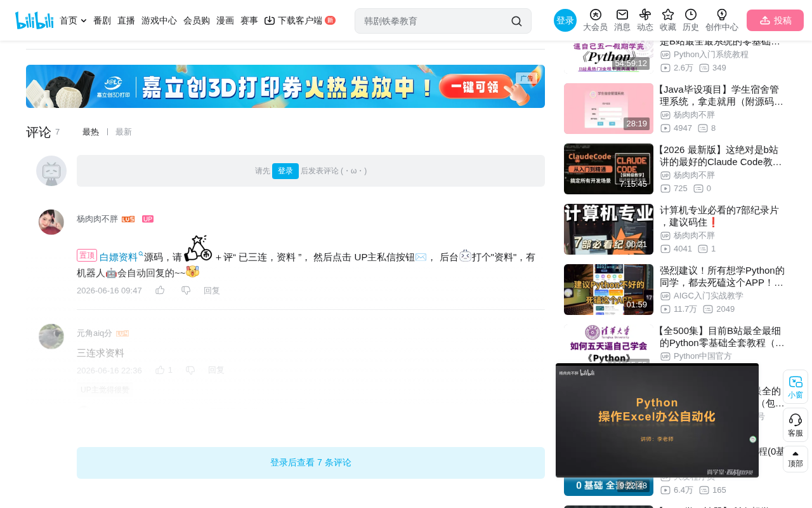The height and width of the screenshot is (508, 812).
Task: Open the 番剧 menu item
Action: click(102, 20)
